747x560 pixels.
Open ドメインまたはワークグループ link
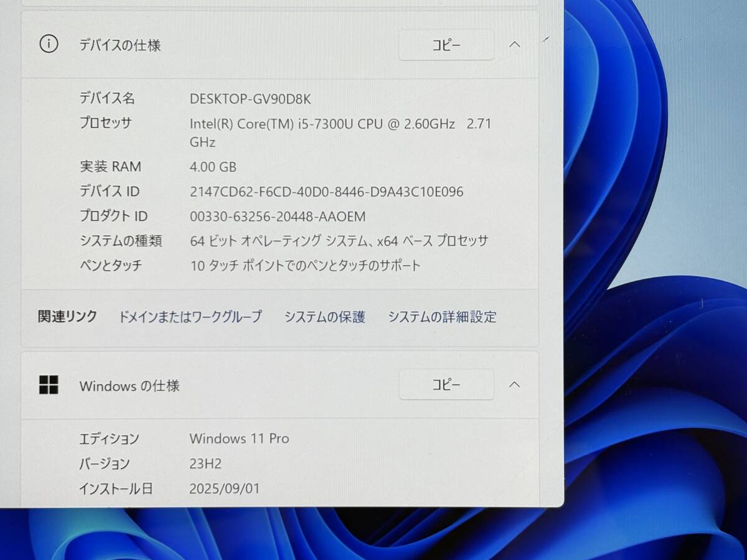(190, 317)
